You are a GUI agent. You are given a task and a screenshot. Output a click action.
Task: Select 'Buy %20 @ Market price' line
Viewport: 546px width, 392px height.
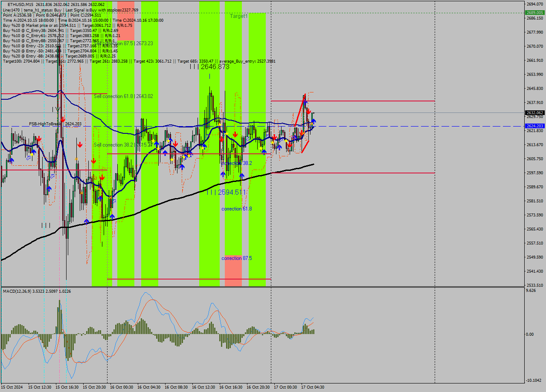click(68, 25)
